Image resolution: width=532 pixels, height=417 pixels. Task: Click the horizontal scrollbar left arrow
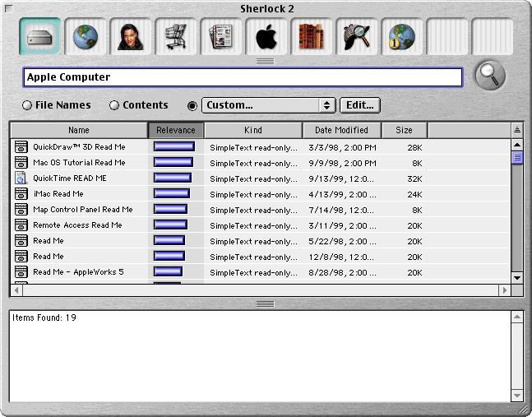click(x=16, y=290)
